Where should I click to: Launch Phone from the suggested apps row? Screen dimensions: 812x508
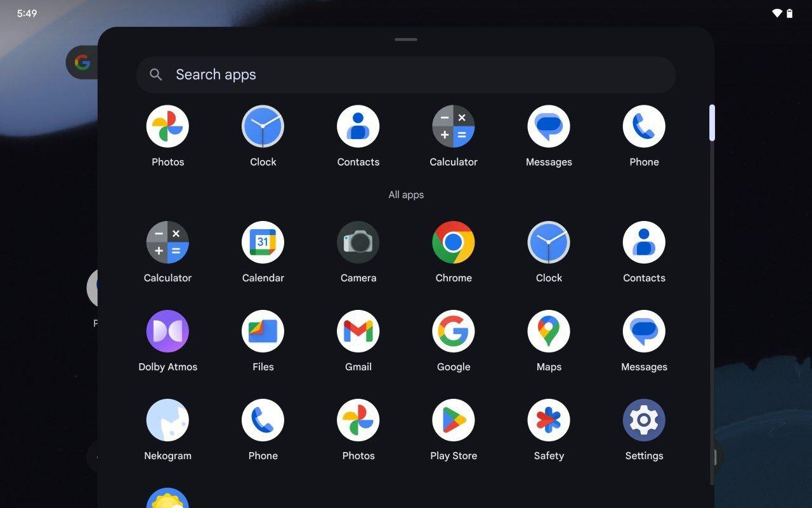(x=644, y=126)
